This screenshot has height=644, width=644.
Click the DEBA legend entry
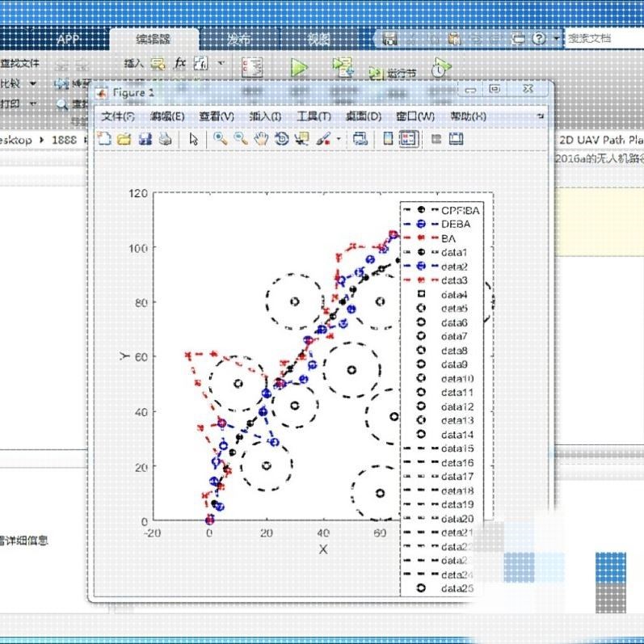click(437, 225)
